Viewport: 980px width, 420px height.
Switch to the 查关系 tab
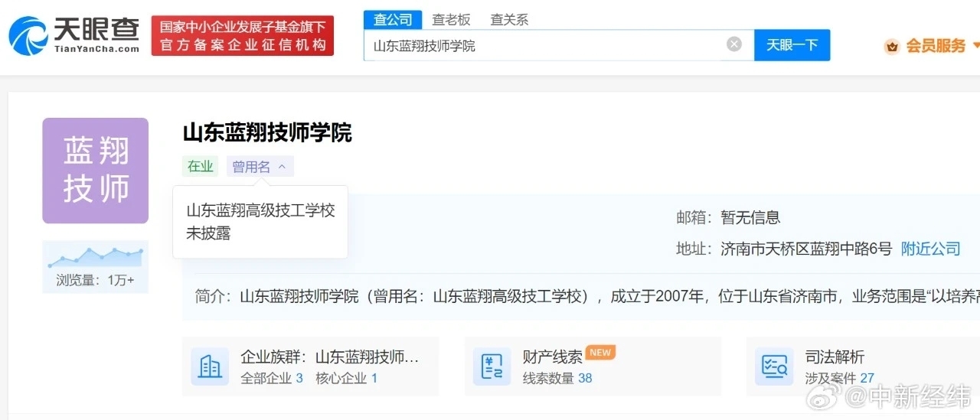point(510,20)
